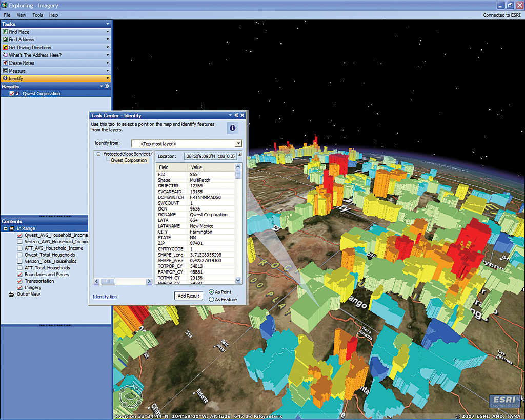The width and height of the screenshot is (525, 420).
Task: Toggle Transportation layer visibility
Action: pyautogui.click(x=20, y=281)
